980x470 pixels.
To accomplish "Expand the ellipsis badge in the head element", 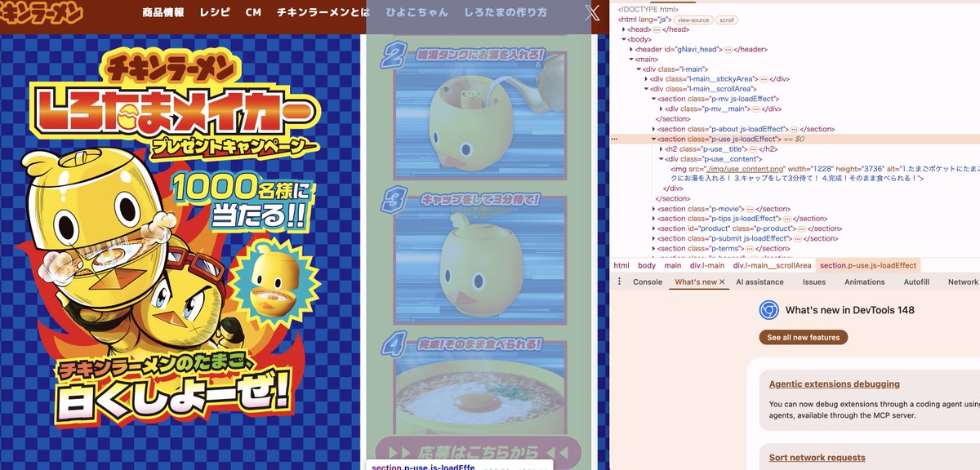I will tap(656, 29).
